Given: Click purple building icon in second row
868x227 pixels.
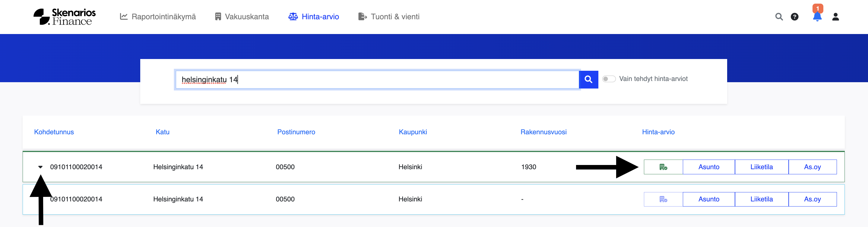Looking at the screenshot, I should (663, 199).
